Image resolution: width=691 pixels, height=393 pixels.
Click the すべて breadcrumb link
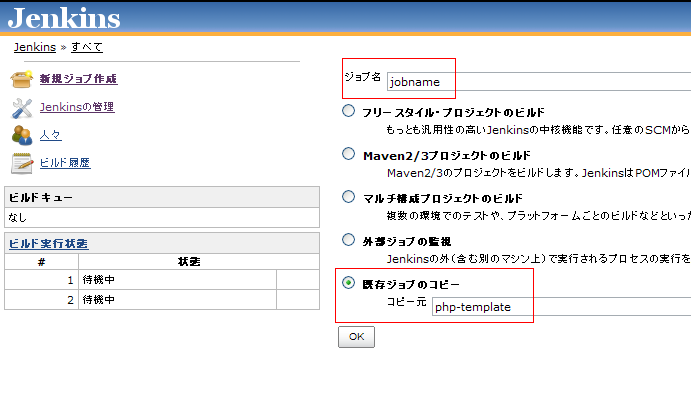point(87,47)
